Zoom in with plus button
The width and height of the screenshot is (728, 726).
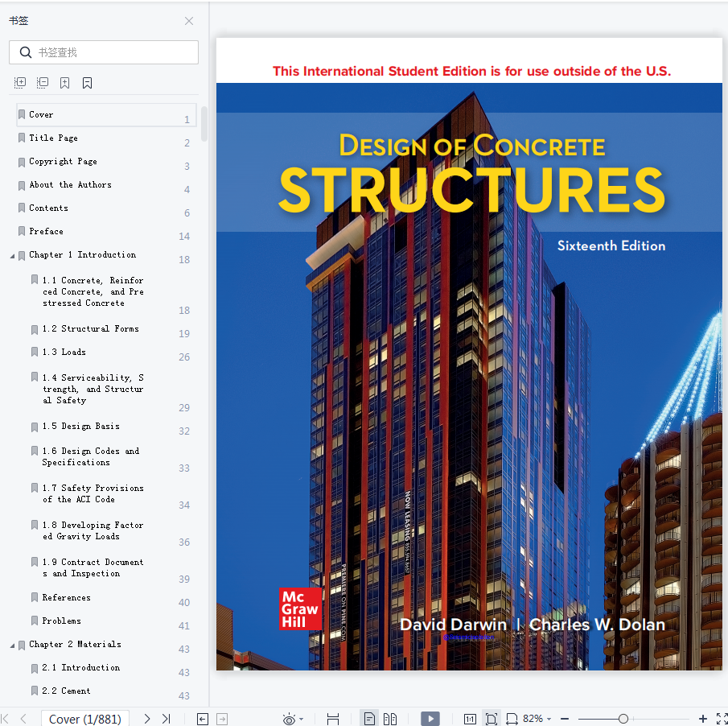coord(703,719)
